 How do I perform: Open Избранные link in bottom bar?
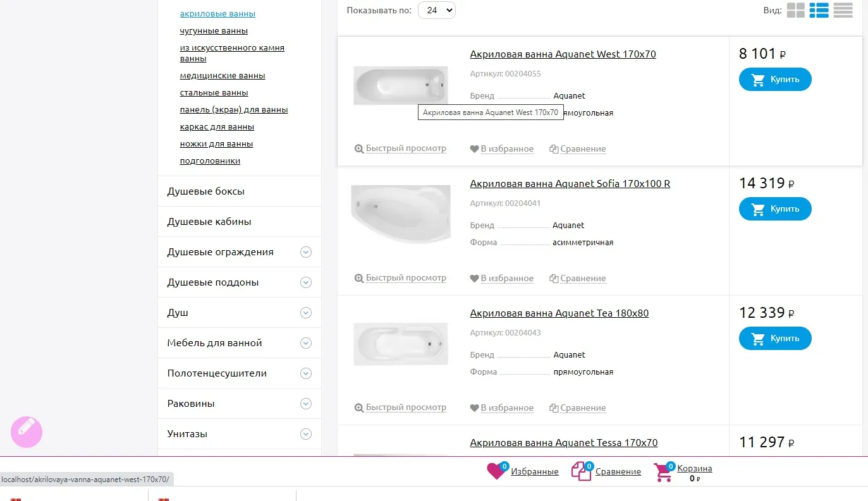coord(535,472)
